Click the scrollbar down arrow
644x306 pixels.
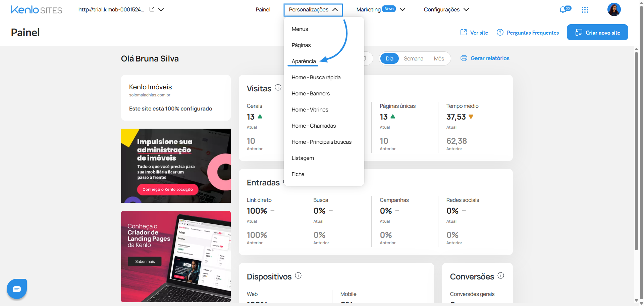[636, 301]
